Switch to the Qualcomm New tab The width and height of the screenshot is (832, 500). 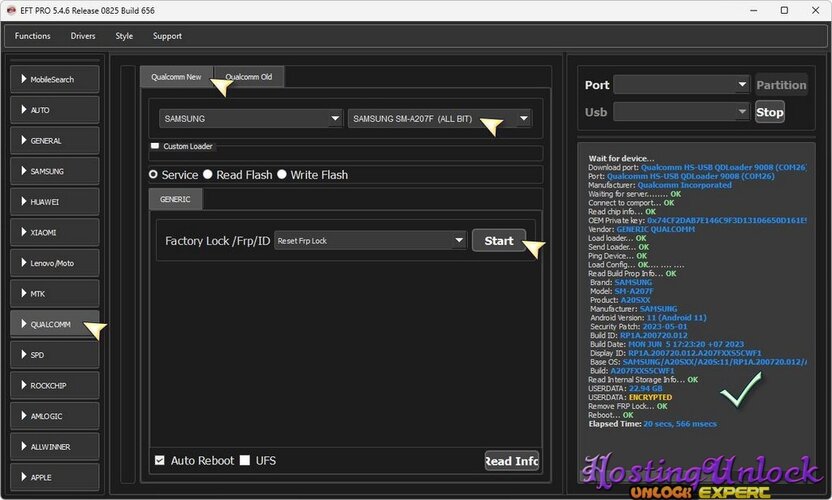[176, 77]
